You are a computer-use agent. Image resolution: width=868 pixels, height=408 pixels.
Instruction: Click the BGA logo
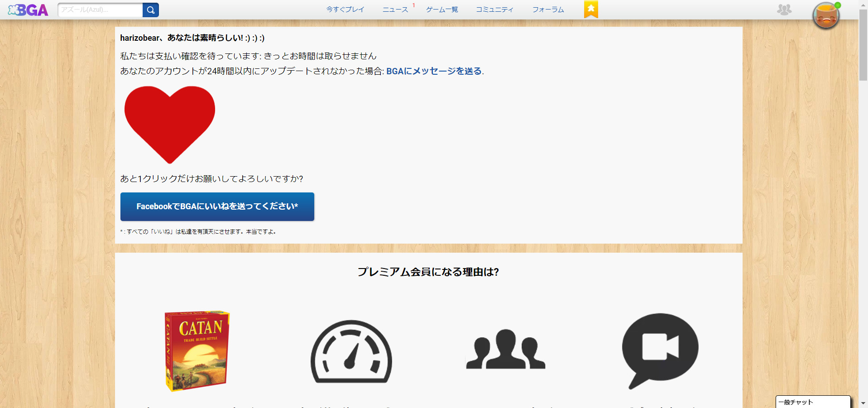[x=28, y=10]
